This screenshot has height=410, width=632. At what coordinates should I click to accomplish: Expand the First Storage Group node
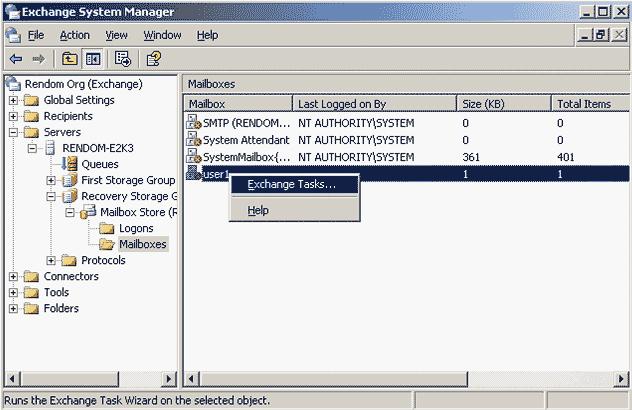(x=51, y=180)
